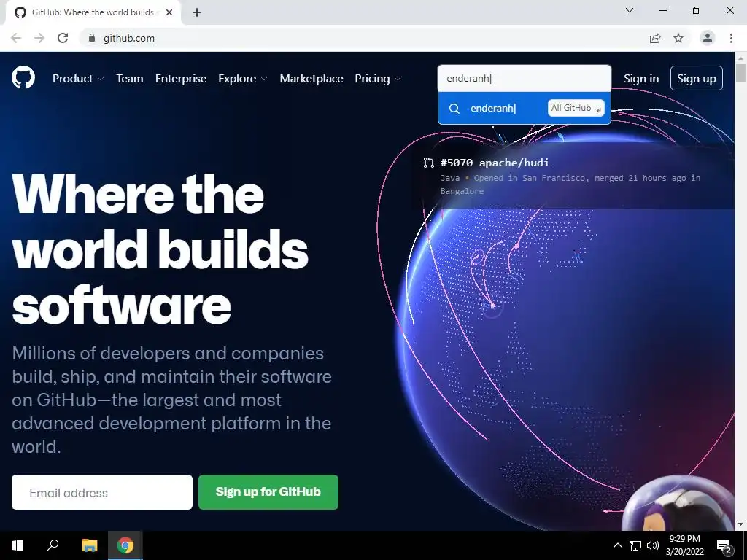Open Chrome's three-dot menu
This screenshot has height=560, width=747.
click(731, 38)
